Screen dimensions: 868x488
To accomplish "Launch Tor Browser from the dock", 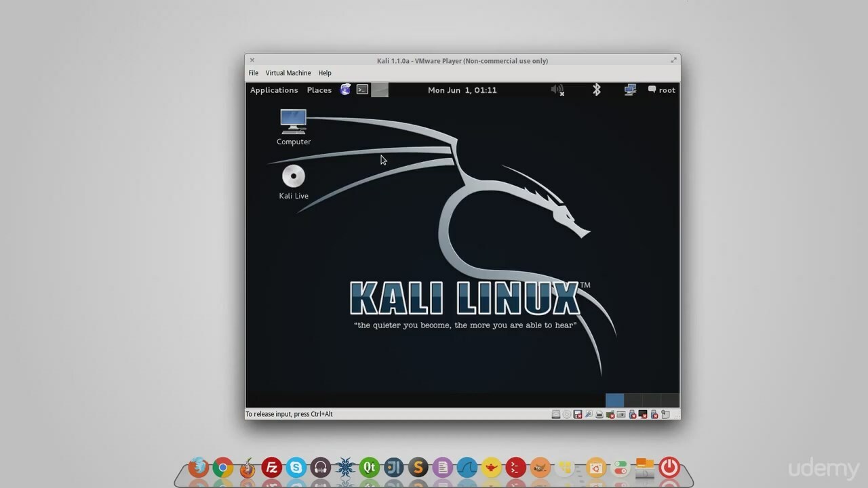I will (248, 467).
